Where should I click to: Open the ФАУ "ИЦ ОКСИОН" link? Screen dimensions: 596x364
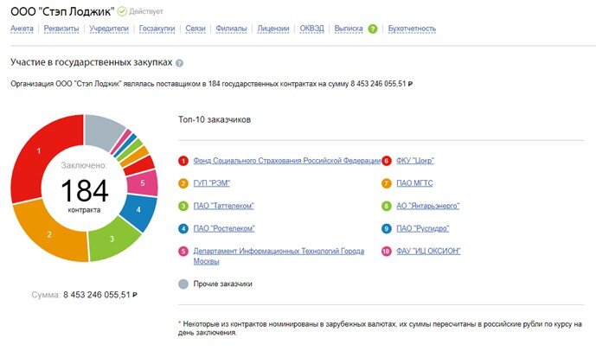tap(428, 251)
